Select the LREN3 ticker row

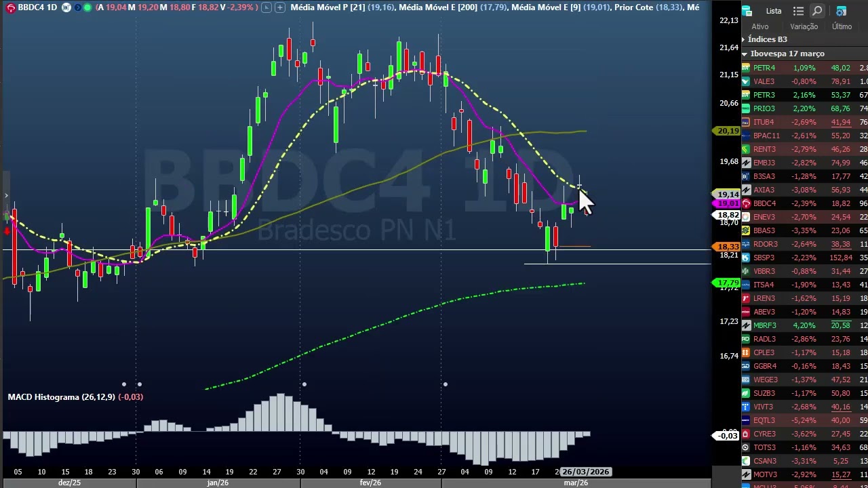(x=804, y=298)
